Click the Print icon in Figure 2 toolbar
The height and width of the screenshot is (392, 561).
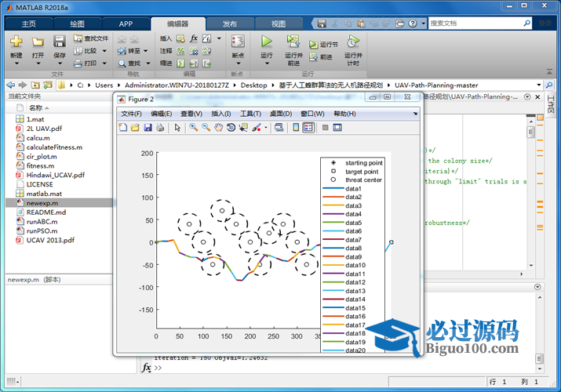pos(160,127)
